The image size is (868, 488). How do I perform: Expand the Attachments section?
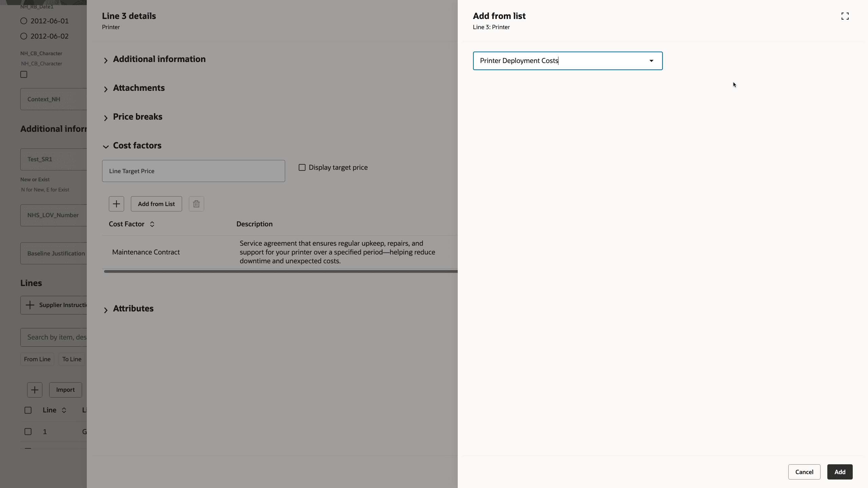[x=106, y=89]
